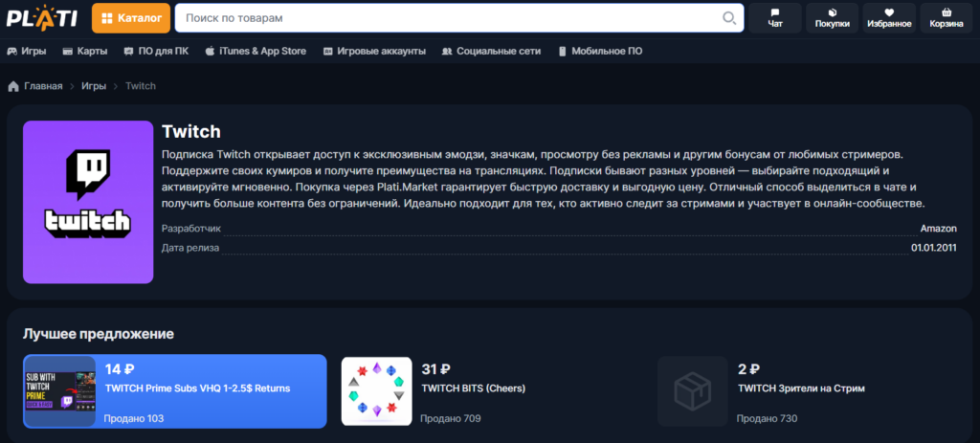Select the Игровые аккаунты category
The width and height of the screenshot is (980, 443).
(x=374, y=52)
